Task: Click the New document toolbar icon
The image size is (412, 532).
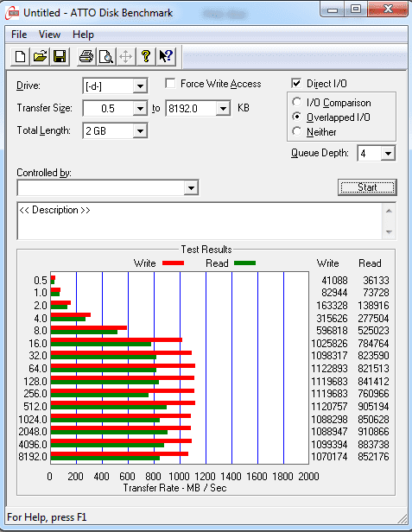Action: (x=20, y=56)
